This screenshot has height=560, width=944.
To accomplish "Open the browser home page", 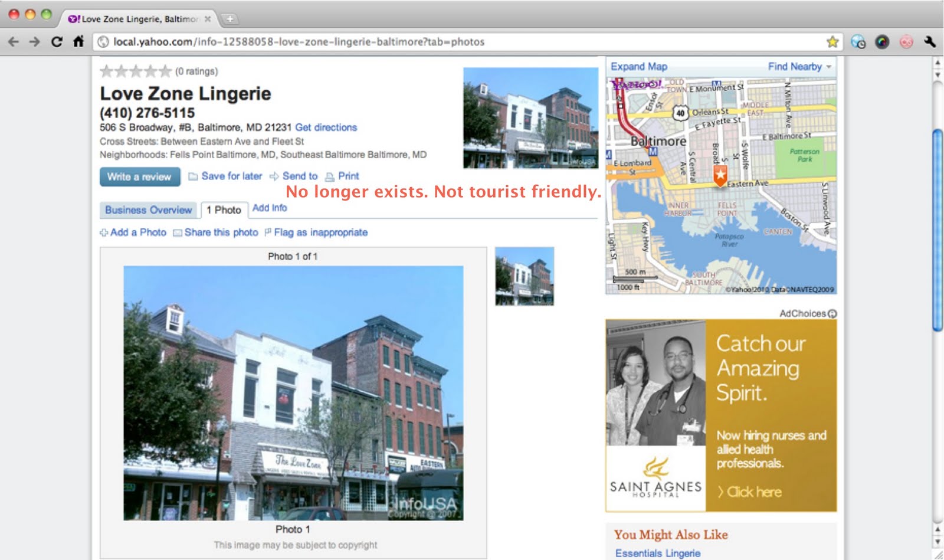I will 78,42.
